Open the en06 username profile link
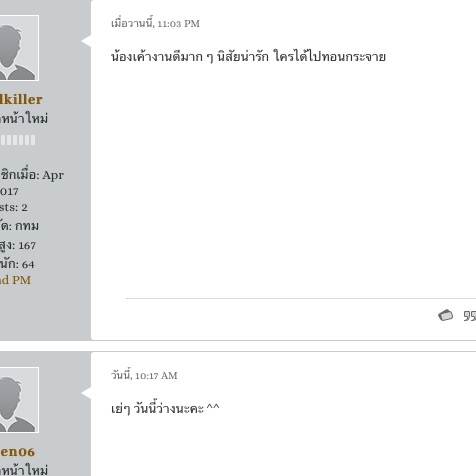The width and height of the screenshot is (476, 476). tap(17, 452)
